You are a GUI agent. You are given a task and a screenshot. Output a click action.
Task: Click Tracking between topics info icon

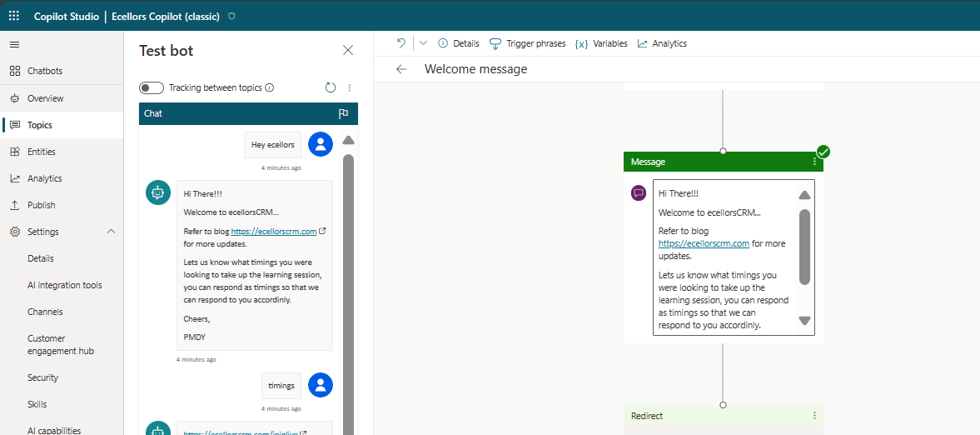pyautogui.click(x=270, y=87)
